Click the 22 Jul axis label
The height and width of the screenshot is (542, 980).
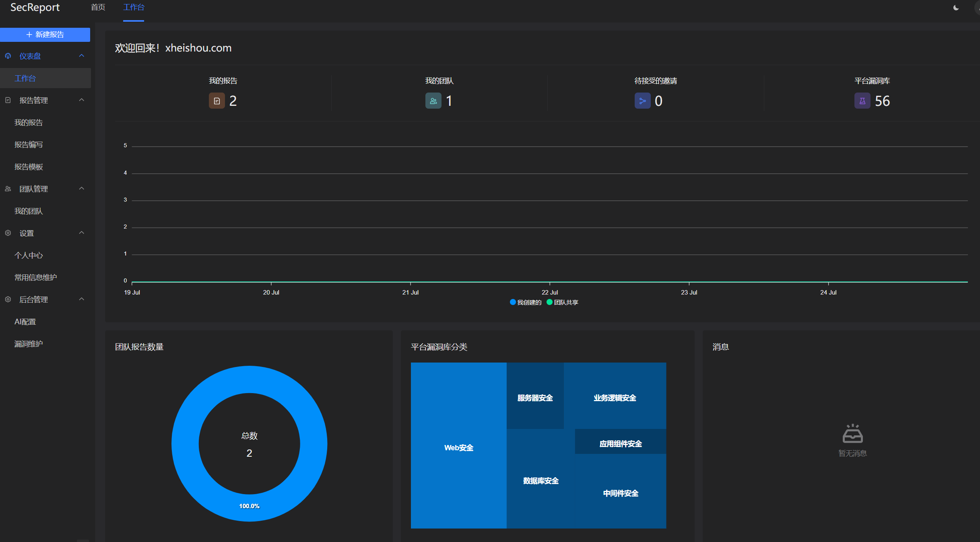550,293
